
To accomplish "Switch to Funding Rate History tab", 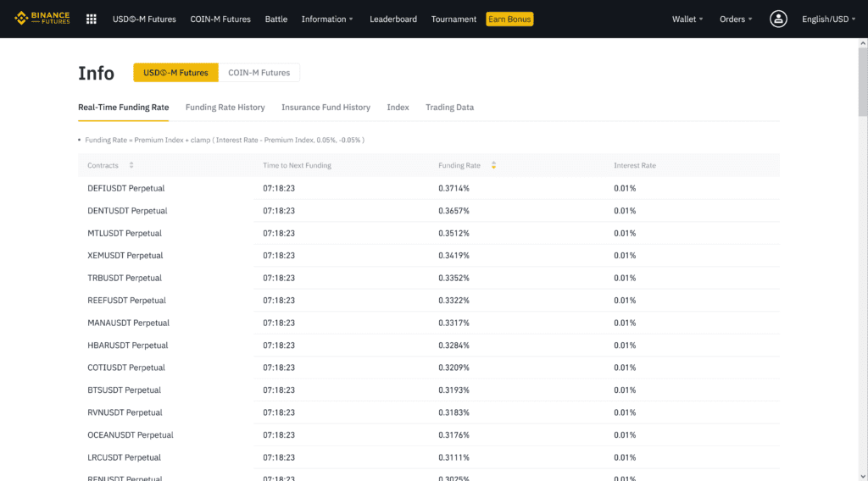I will pos(225,108).
